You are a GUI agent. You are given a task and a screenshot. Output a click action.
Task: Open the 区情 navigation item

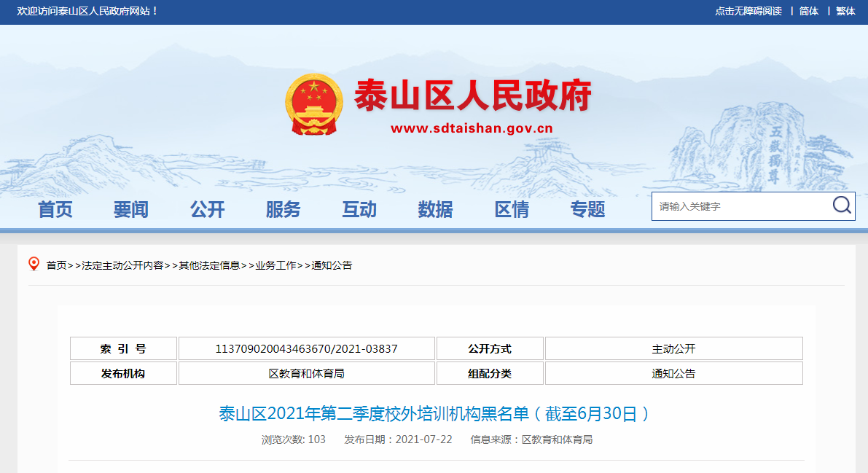512,210
